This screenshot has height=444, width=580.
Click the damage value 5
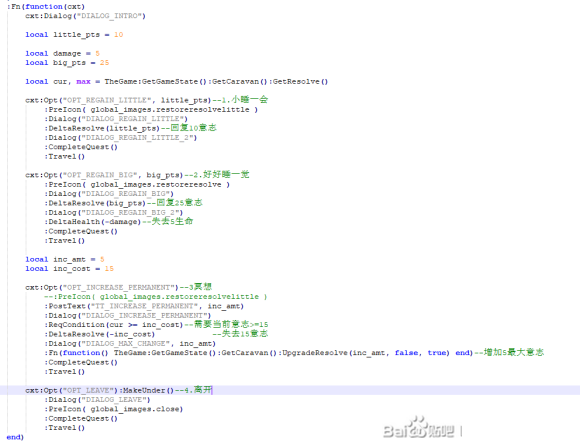pyautogui.click(x=97, y=54)
